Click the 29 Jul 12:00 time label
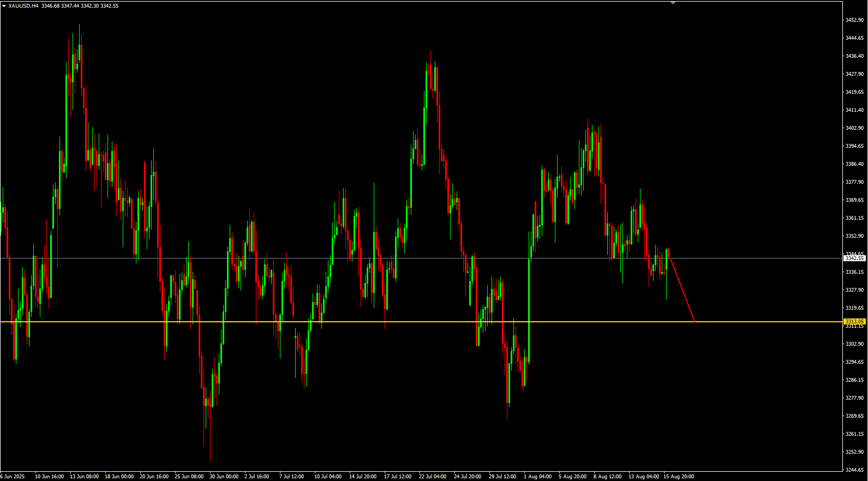This screenshot has height=481, width=868. click(x=502, y=477)
